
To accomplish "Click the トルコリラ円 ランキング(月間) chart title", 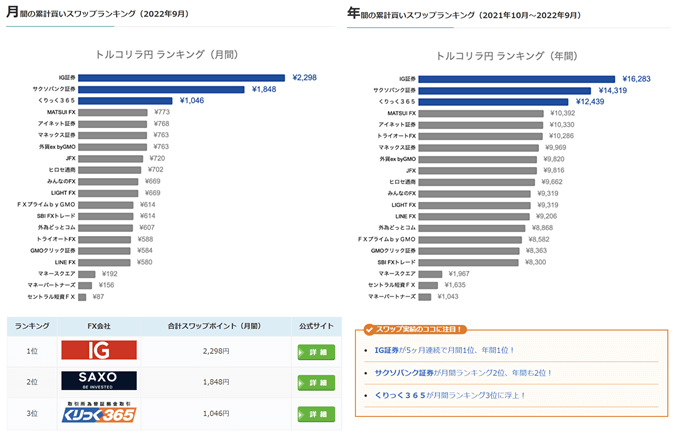I will click(x=167, y=55).
